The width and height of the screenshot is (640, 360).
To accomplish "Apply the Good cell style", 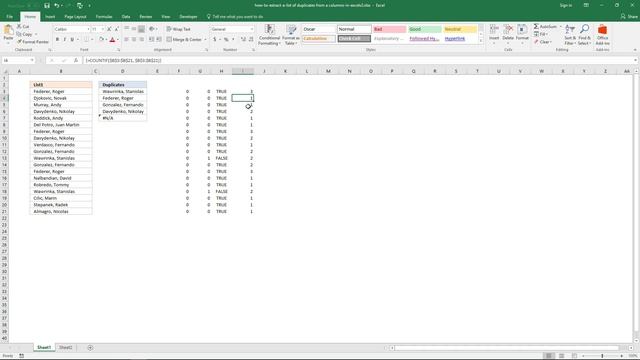I will [x=424, y=29].
